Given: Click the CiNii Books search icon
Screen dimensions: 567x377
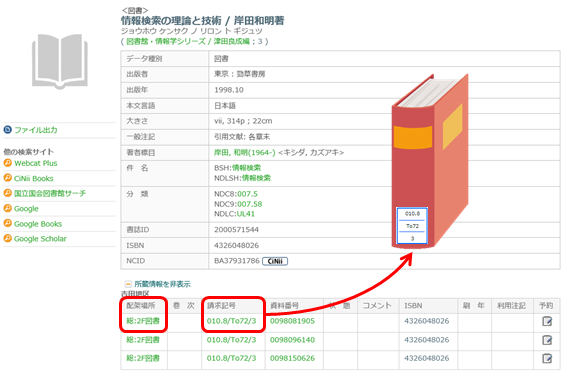Looking at the screenshot, I should pyautogui.click(x=8, y=178).
